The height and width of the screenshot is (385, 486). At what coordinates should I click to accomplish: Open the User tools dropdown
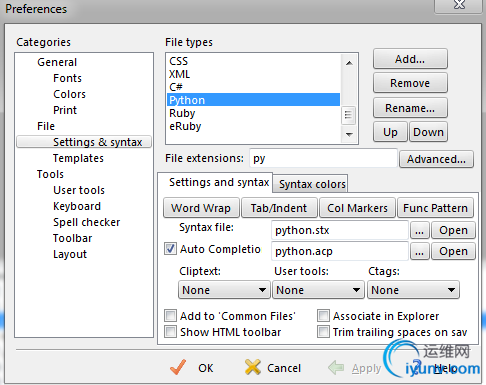[318, 290]
